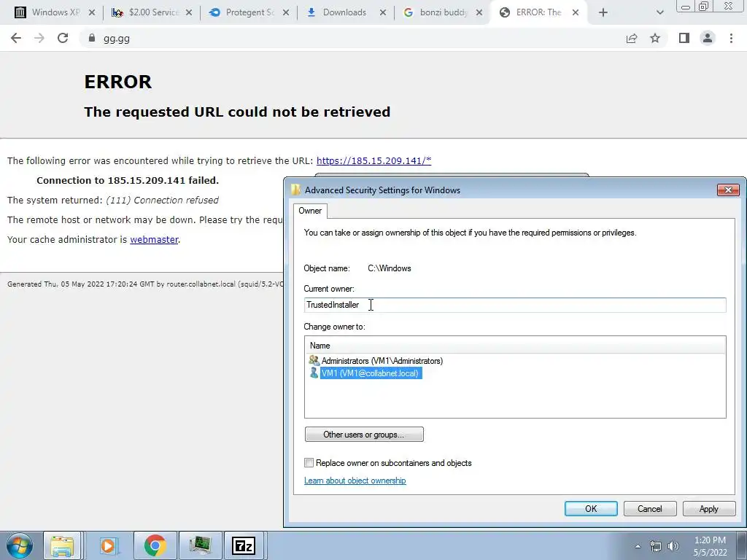747x560 pixels.
Task: Select the Owner tab in the dialog
Action: point(310,211)
